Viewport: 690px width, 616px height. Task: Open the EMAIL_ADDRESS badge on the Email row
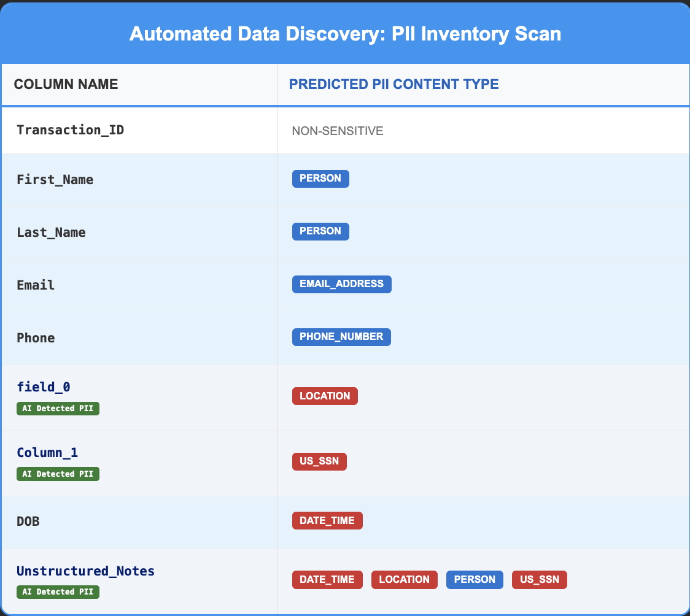click(341, 284)
